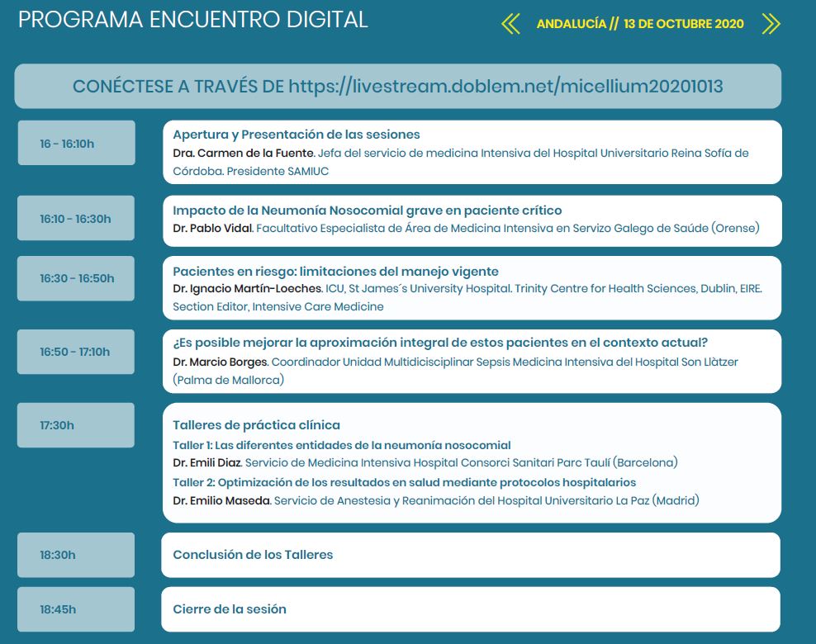Click the right double-chevron next arrow
The image size is (816, 644).
pyautogui.click(x=771, y=24)
